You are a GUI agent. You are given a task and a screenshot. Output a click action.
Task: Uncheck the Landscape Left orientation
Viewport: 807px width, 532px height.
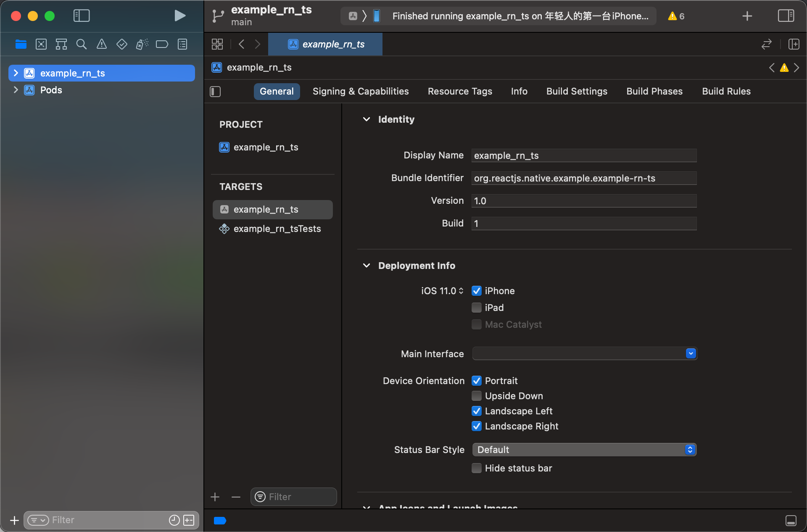(476, 411)
